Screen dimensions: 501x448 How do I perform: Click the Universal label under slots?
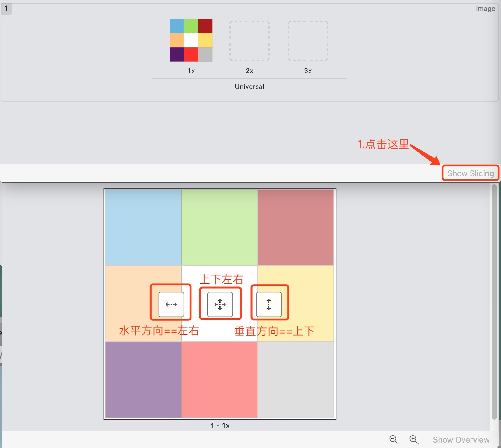click(249, 87)
